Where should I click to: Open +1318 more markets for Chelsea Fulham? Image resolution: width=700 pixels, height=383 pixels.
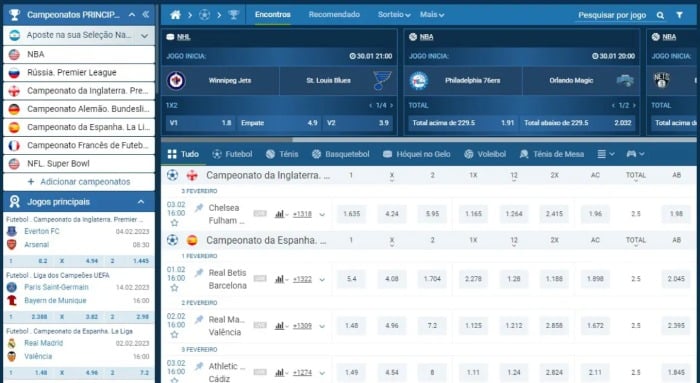click(x=302, y=214)
